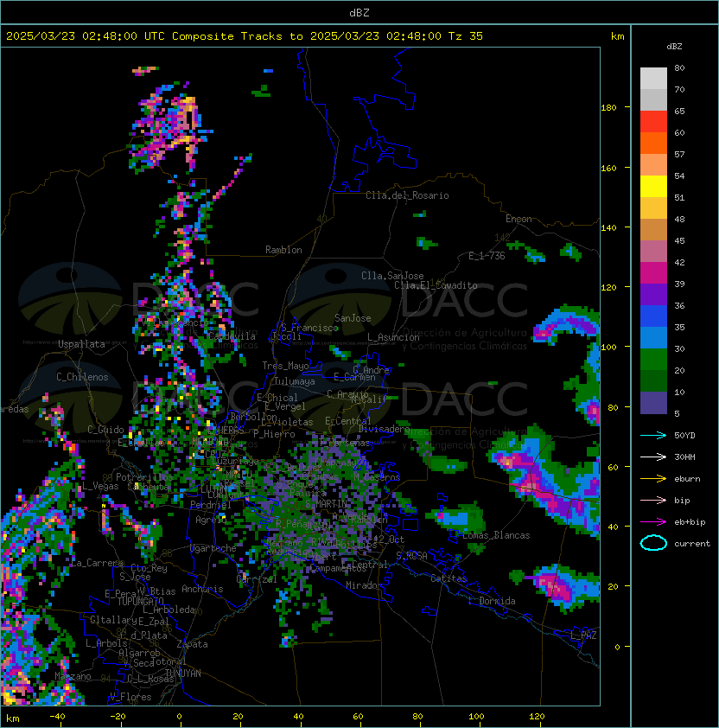Click the C_Guido map label
The image size is (719, 728).
[105, 430]
